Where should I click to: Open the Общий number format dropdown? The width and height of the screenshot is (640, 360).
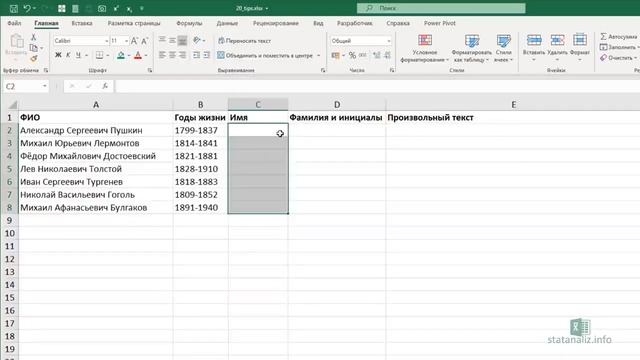tap(388, 41)
